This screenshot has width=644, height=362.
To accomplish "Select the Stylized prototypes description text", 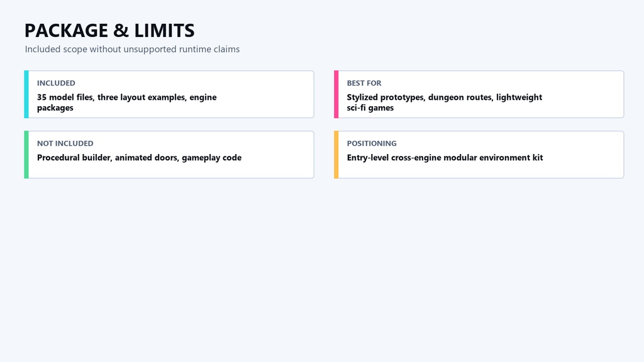I will [x=445, y=102].
